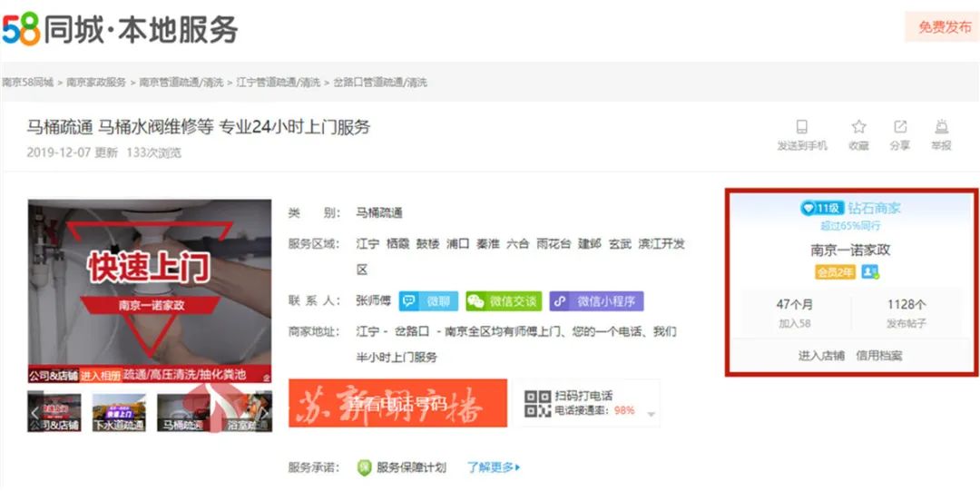Image resolution: width=980 pixels, height=491 pixels.
Task: Click the diamond 11级 badge
Action: point(822,208)
